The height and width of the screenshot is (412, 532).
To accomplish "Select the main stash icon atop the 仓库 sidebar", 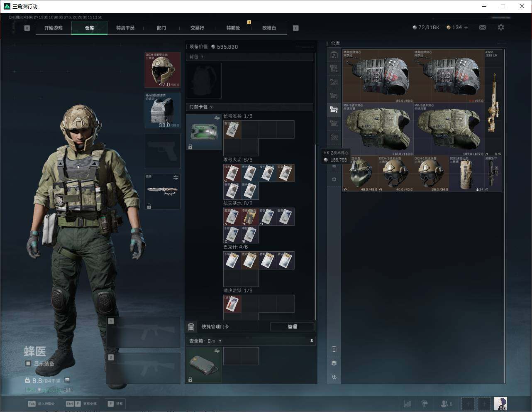I will [334, 55].
